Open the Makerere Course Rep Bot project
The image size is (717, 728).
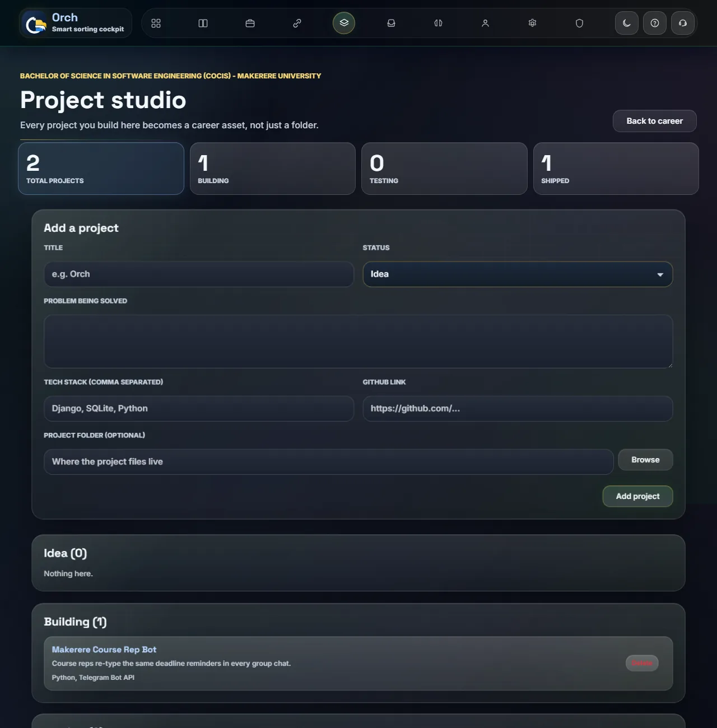pyautogui.click(x=104, y=650)
